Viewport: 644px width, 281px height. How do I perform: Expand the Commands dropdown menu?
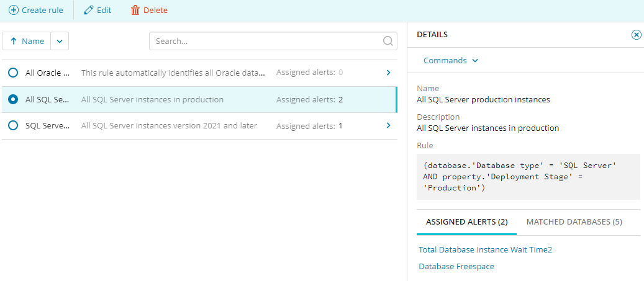(451, 61)
